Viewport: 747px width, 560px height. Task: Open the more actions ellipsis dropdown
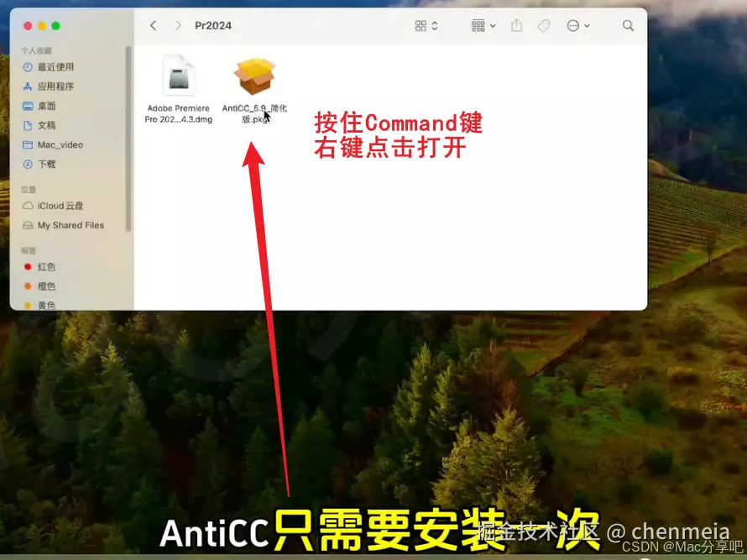[x=575, y=26]
